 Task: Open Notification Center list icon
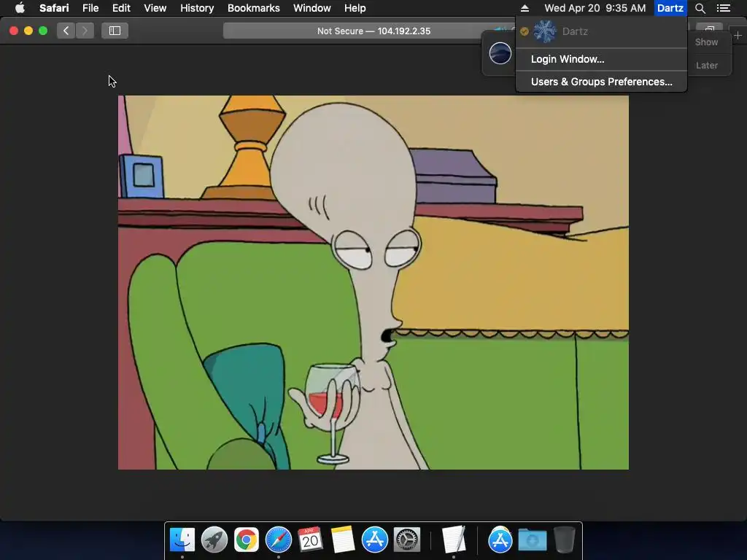click(723, 8)
